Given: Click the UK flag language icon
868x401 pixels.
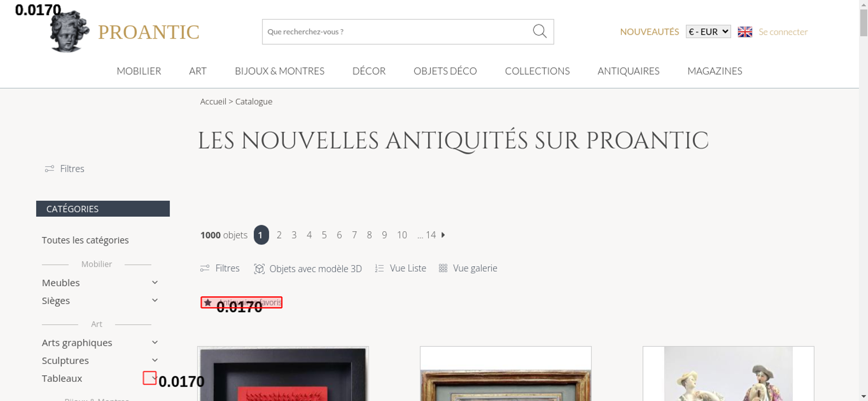Looking at the screenshot, I should pyautogui.click(x=745, y=32).
